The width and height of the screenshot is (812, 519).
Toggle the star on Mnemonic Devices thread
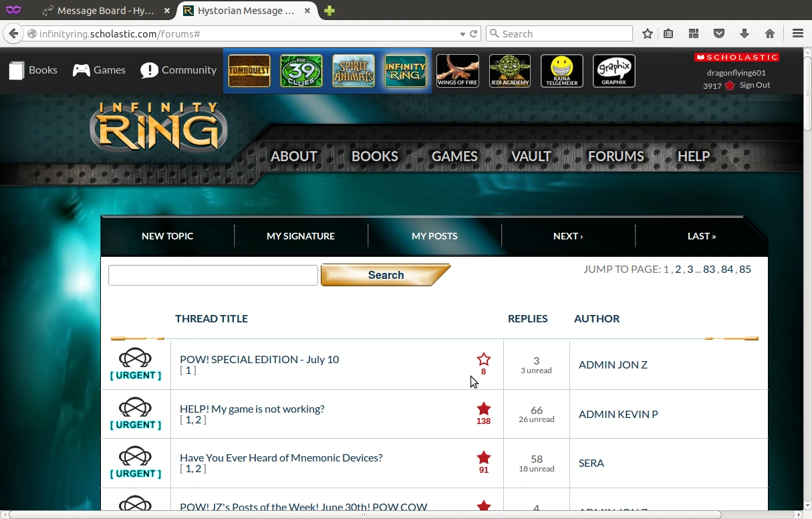(x=484, y=457)
